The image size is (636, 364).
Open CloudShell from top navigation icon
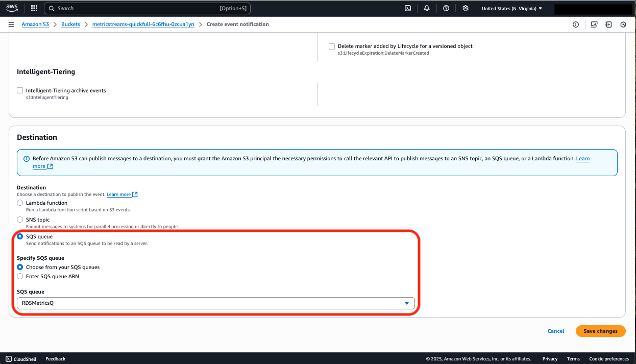[x=408, y=8]
